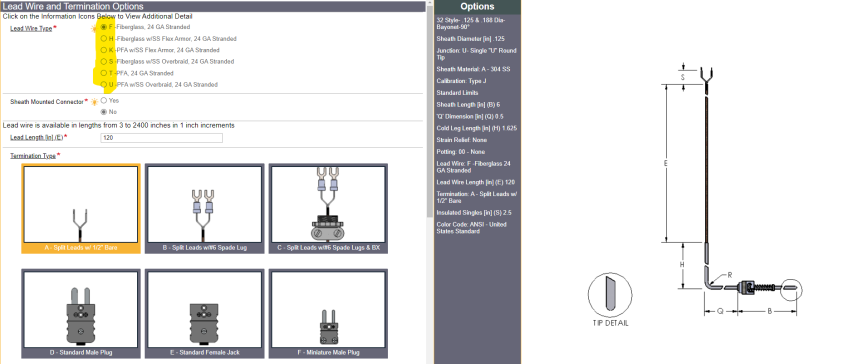Select K - PFA w/SS Flex Armor radio

(104, 50)
